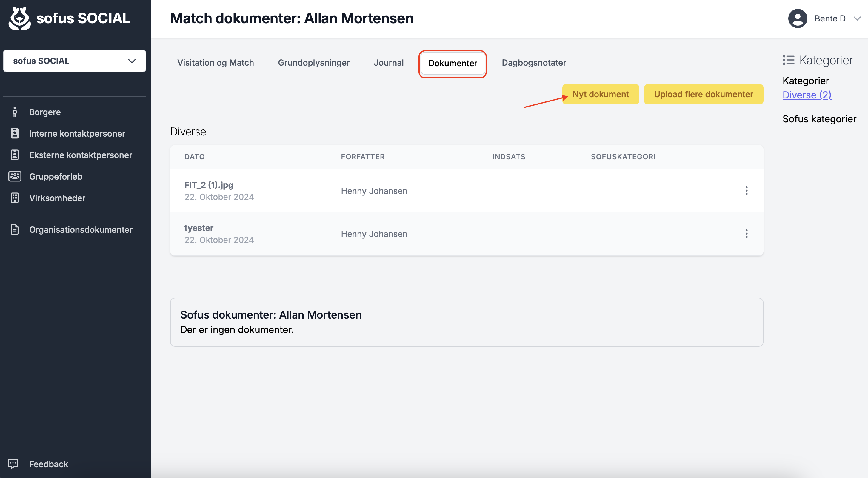Click the Eksterne kontaktpersoner icon
This screenshot has height=478, width=868.
15,155
